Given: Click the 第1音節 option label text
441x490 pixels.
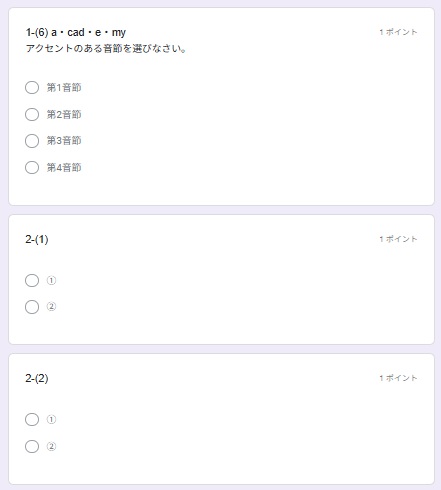Looking at the screenshot, I should pos(64,88).
